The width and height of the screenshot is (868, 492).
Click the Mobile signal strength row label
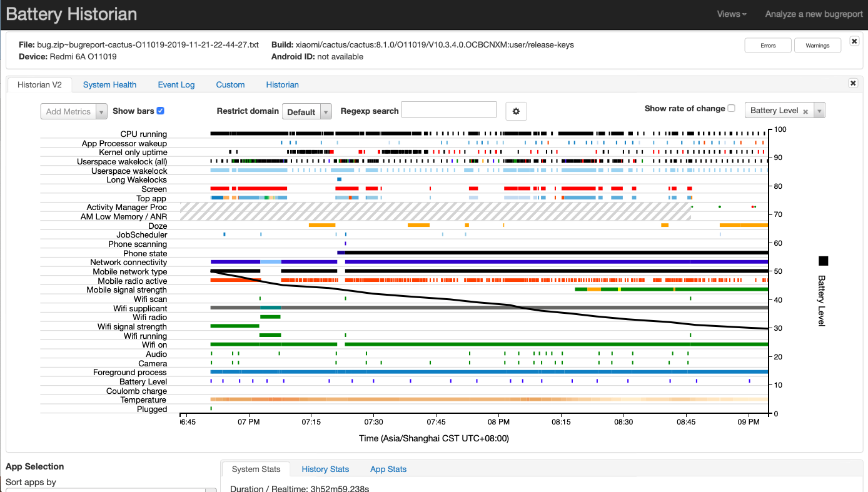127,290
